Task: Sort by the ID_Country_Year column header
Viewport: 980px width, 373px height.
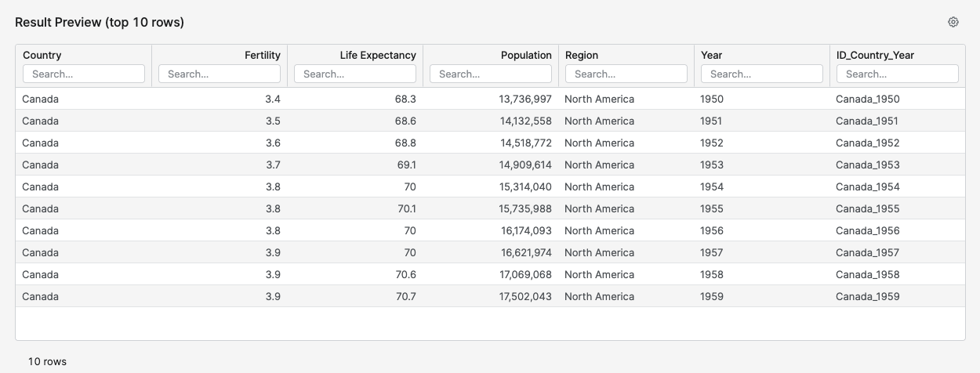Action: 875,55
